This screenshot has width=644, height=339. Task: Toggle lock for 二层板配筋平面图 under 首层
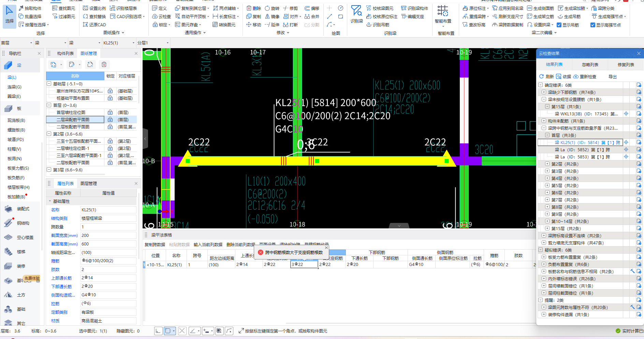[x=110, y=127]
